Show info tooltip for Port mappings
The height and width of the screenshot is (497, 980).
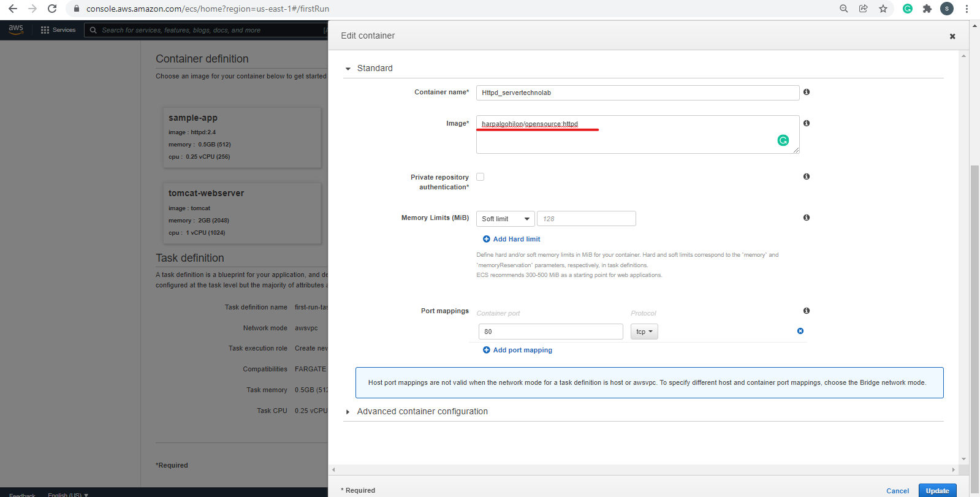click(x=807, y=311)
